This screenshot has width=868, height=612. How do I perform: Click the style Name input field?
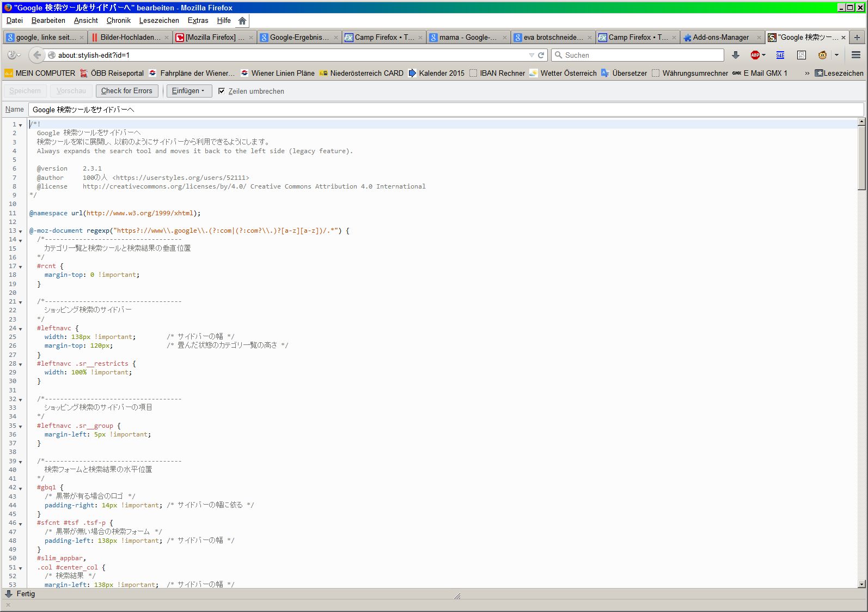(446, 110)
